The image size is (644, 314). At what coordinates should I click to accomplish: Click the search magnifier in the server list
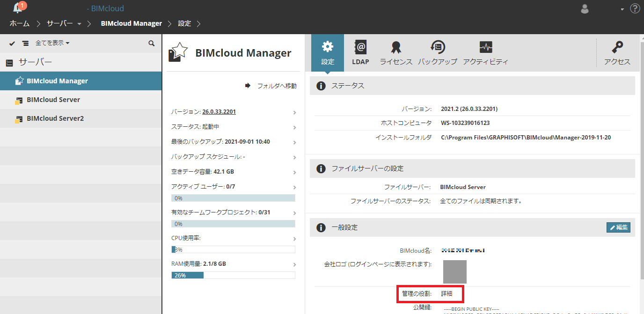tap(152, 43)
